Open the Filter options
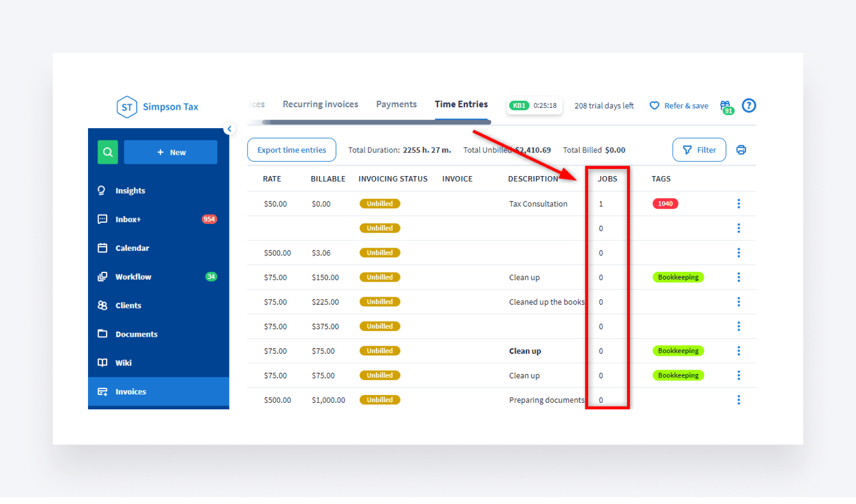Viewport: 856px width, 504px height. (x=699, y=150)
